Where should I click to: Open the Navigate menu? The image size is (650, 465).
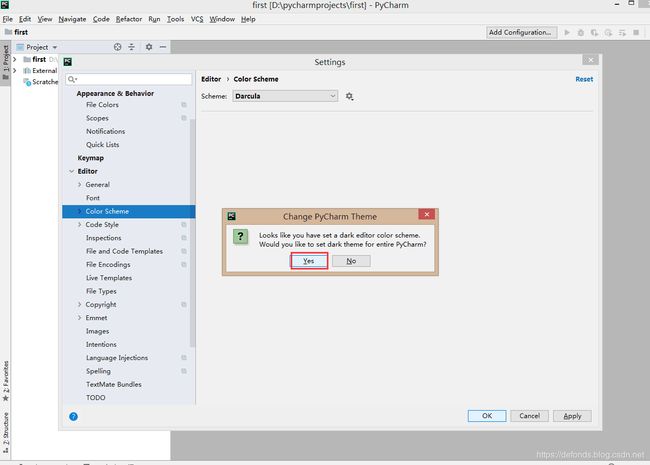coord(72,19)
